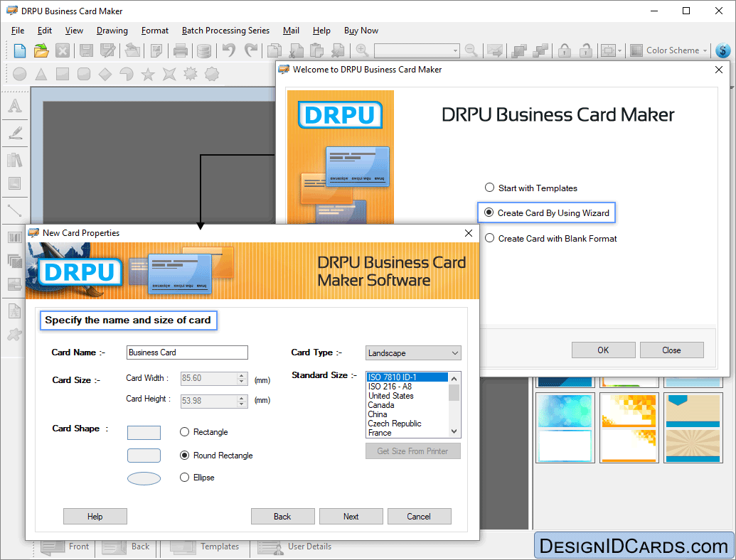Open the Batch Processing Series menu
The width and height of the screenshot is (736, 560).
click(x=225, y=31)
